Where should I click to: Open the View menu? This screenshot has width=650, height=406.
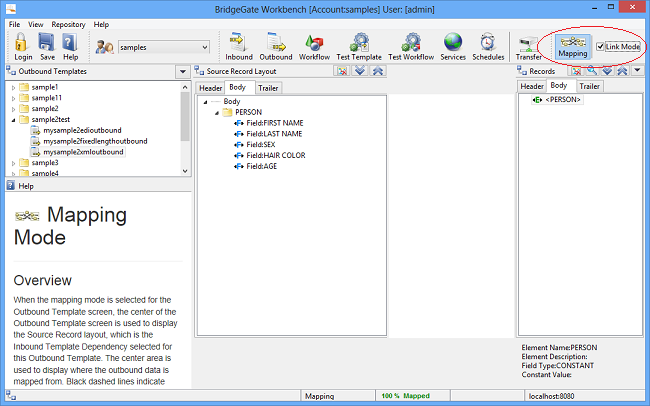click(36, 24)
